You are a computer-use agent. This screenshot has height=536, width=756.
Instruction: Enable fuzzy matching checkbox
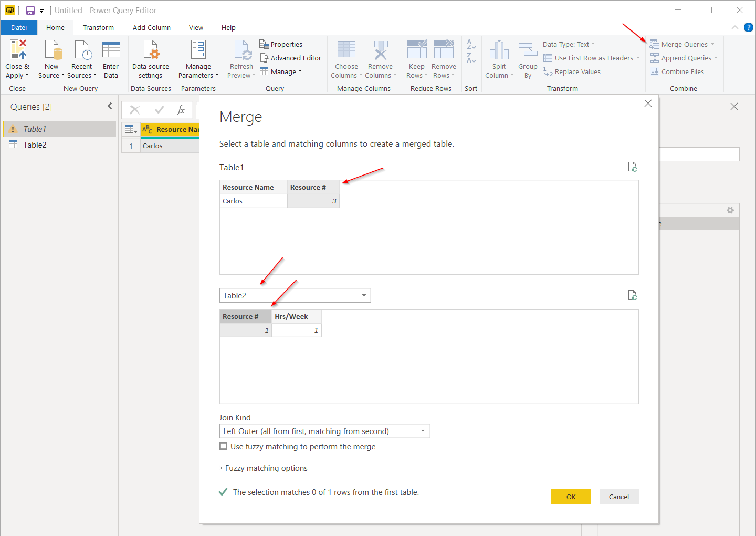224,446
